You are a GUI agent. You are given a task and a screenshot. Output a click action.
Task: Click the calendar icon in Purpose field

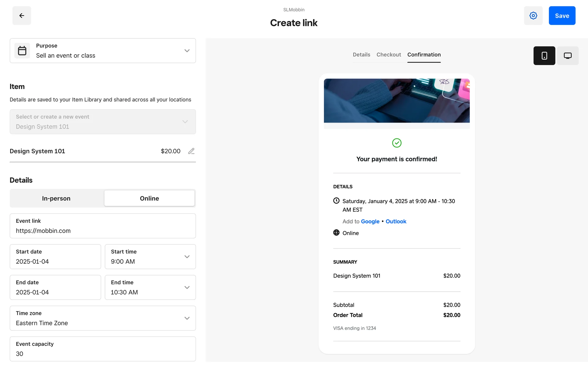point(22,51)
